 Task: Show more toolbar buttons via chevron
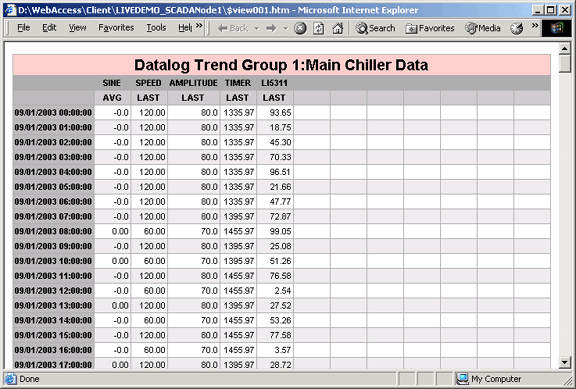535,26
